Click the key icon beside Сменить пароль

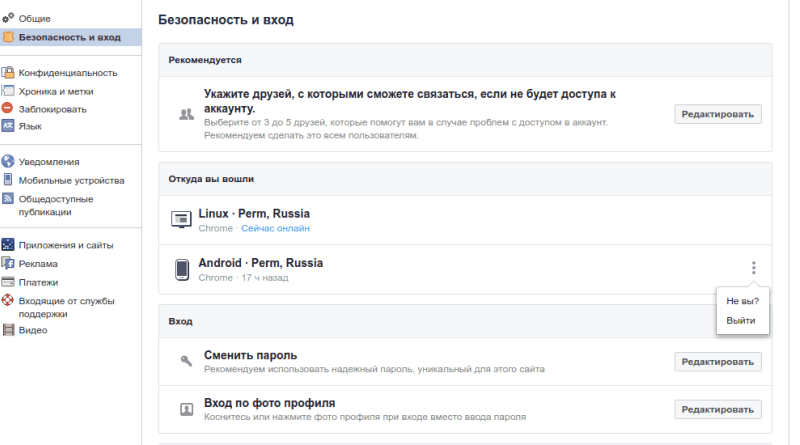pyautogui.click(x=186, y=361)
